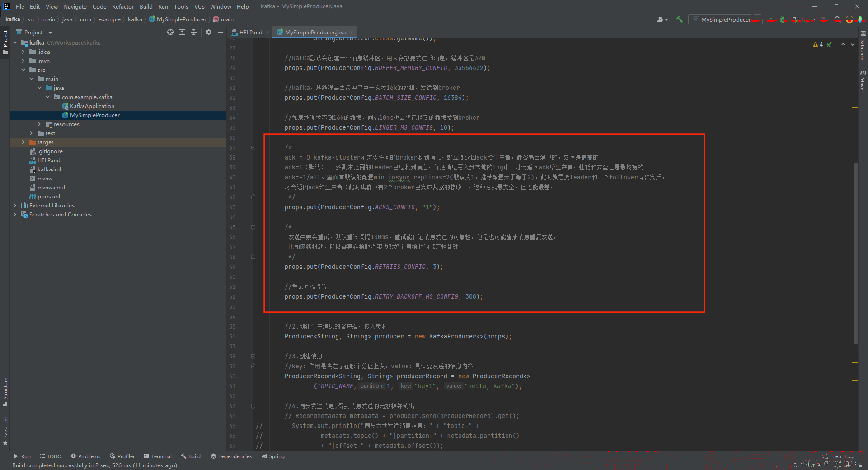
Task: Click the Project vertical side tab
Action: [x=5, y=42]
